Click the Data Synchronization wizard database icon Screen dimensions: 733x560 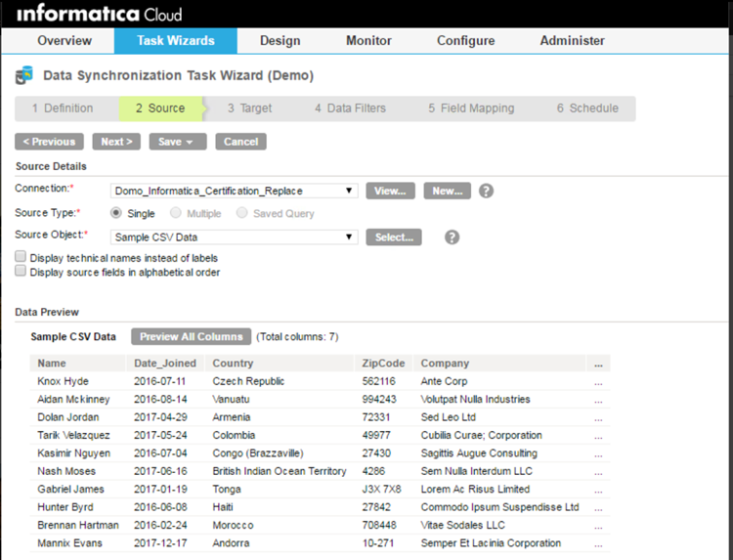[x=23, y=75]
